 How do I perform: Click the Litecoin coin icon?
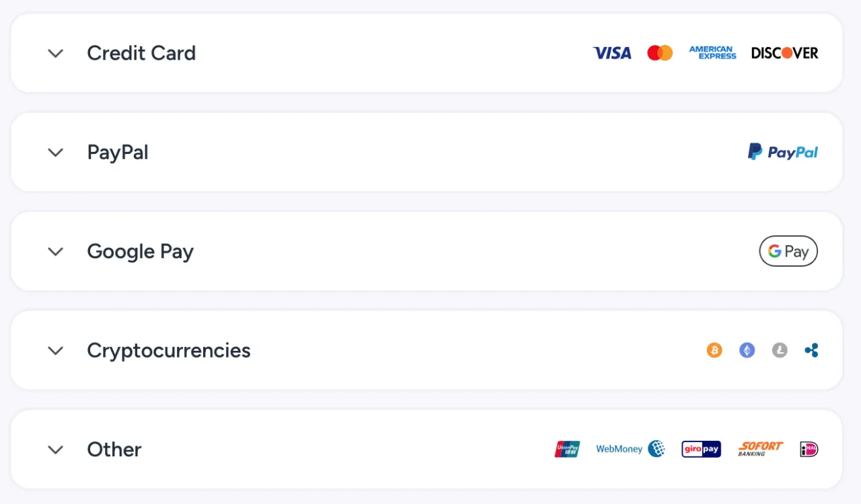pos(780,350)
